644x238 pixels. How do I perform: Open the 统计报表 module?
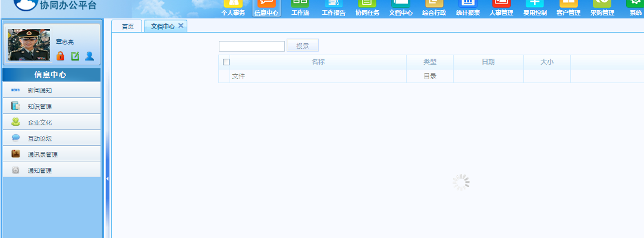(x=468, y=8)
